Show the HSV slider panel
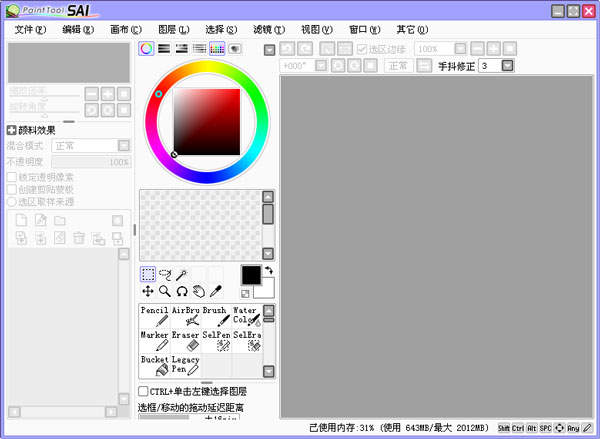600x439 pixels. pyautogui.click(x=181, y=49)
